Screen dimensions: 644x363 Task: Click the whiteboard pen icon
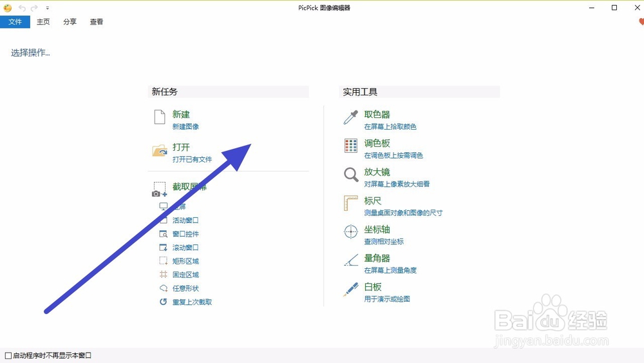[x=351, y=289]
